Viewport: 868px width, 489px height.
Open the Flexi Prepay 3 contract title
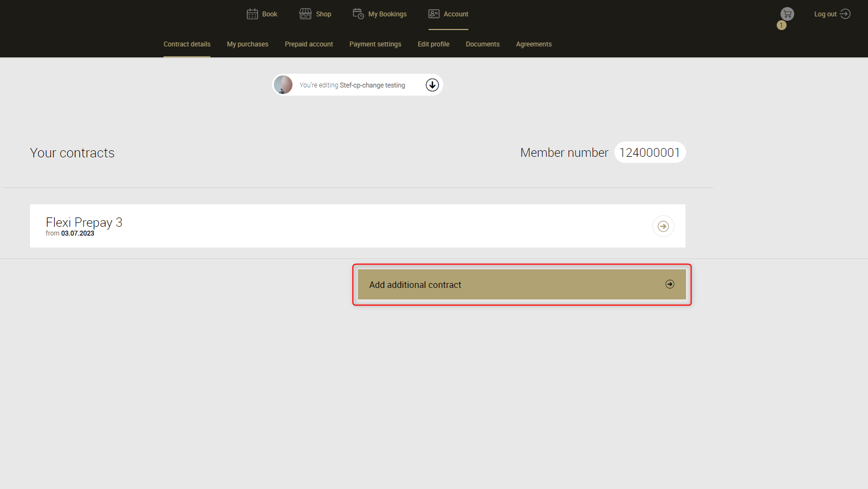84,222
